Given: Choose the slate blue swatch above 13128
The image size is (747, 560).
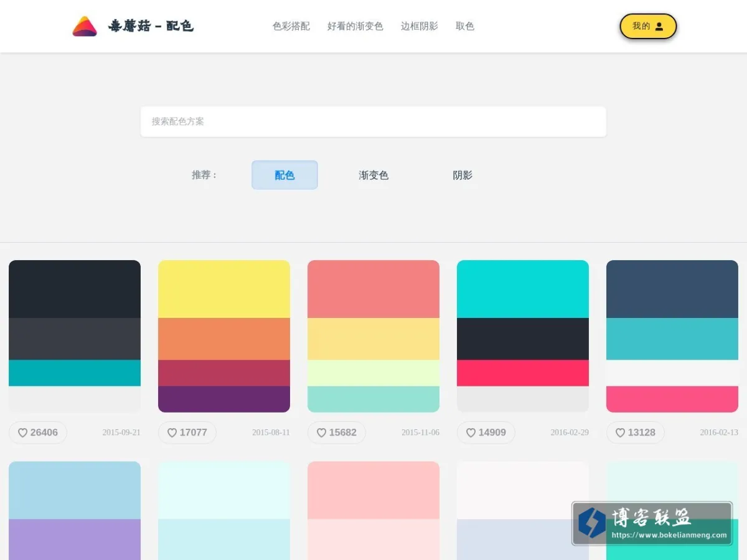Looking at the screenshot, I should pos(672,289).
